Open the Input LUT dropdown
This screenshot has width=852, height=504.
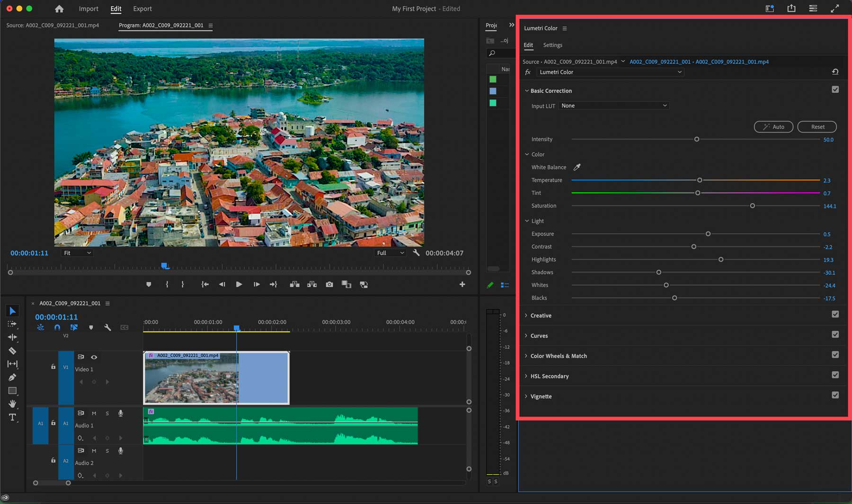coord(614,106)
